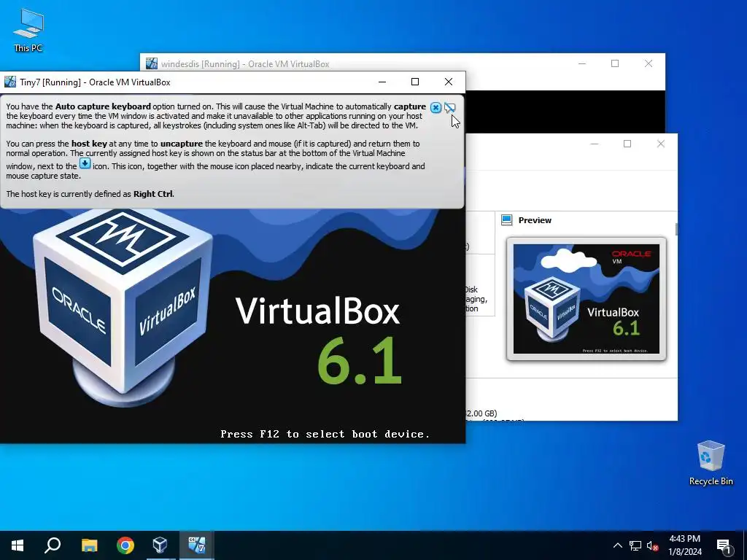The width and height of the screenshot is (747, 560).
Task: Open taskbar Search
Action: 53,545
